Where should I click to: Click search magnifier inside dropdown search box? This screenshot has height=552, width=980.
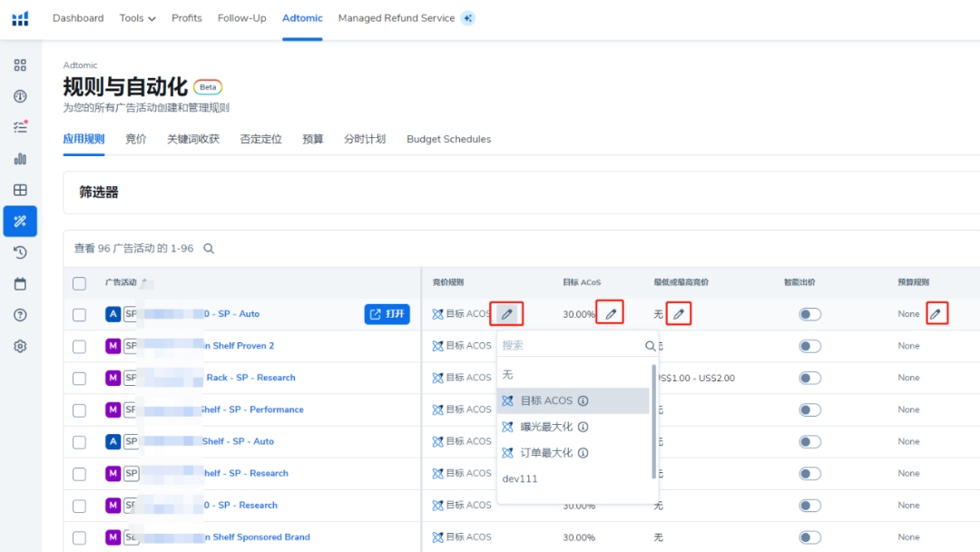coord(650,346)
